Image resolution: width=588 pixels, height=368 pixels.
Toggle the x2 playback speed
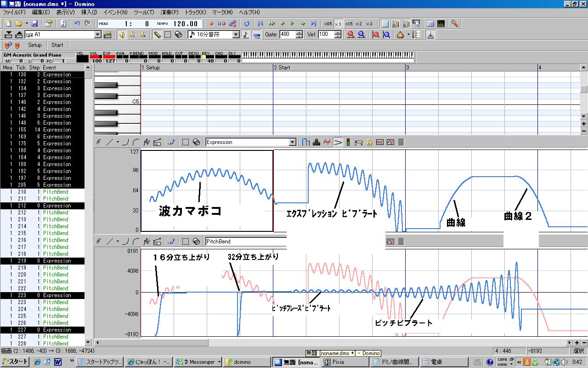(358, 23)
